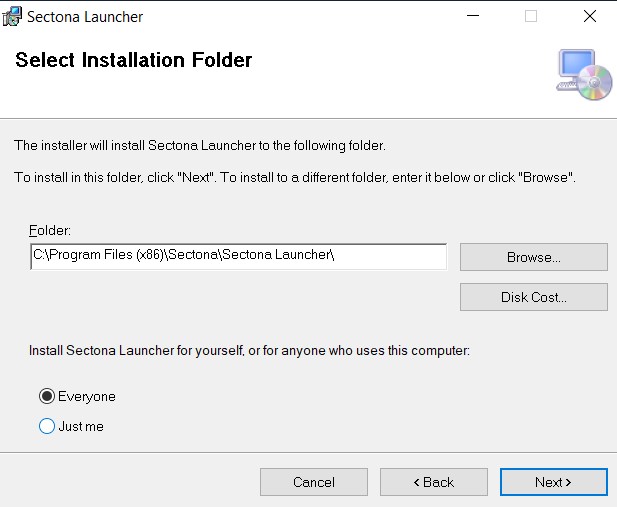This screenshot has height=507, width=617.
Task: Click the Sectona Launcher title bar text
Action: [85, 17]
